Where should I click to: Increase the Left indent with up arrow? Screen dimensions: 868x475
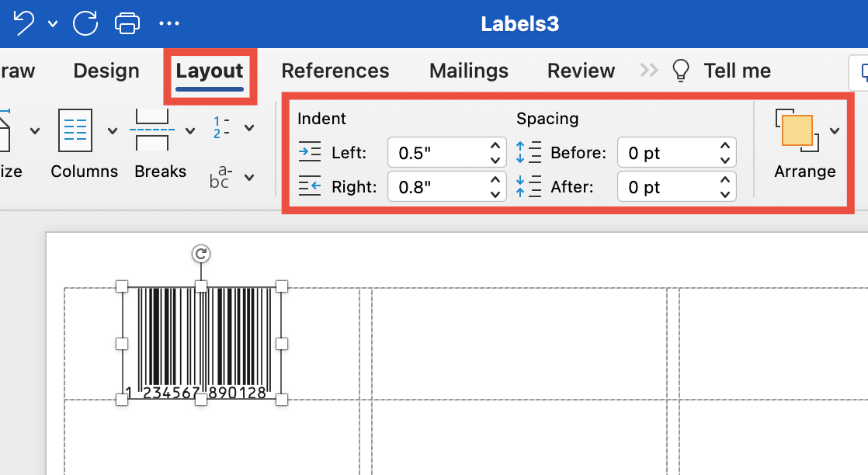coord(495,146)
